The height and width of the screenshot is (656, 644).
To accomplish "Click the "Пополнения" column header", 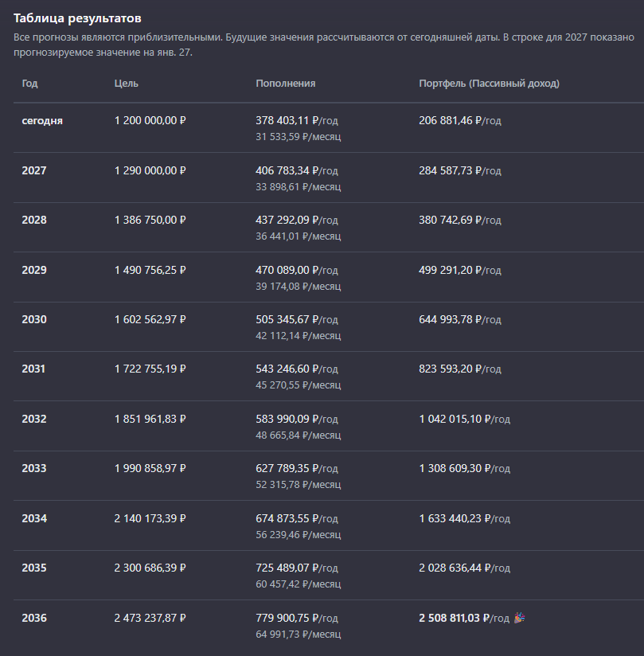I will pyautogui.click(x=285, y=84).
